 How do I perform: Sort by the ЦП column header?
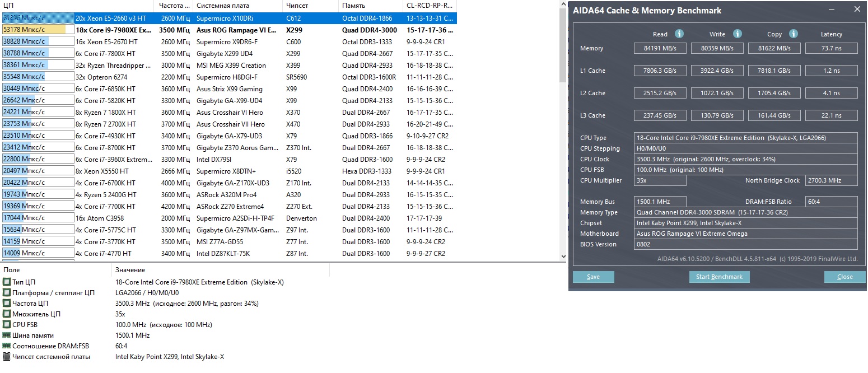(77, 6)
